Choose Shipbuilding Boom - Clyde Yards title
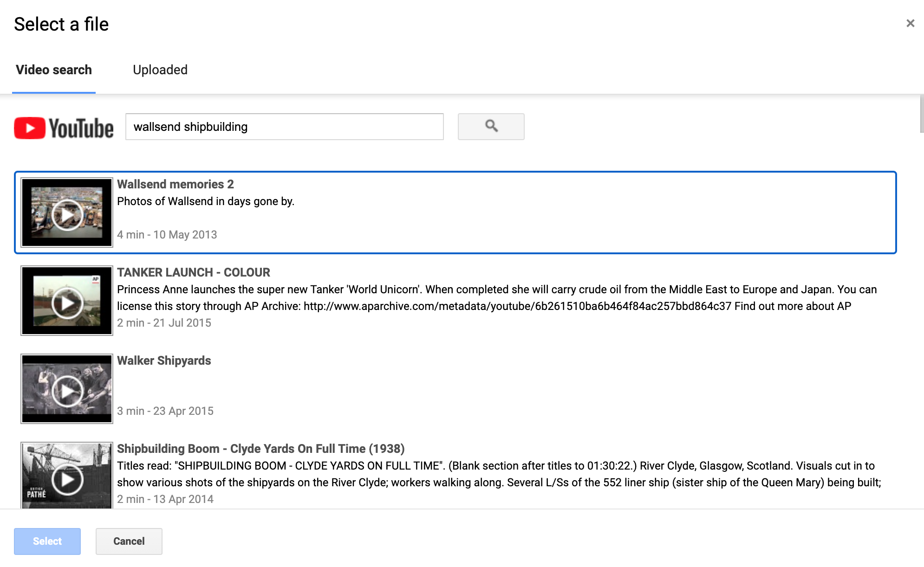This screenshot has width=924, height=567. pyautogui.click(x=261, y=449)
